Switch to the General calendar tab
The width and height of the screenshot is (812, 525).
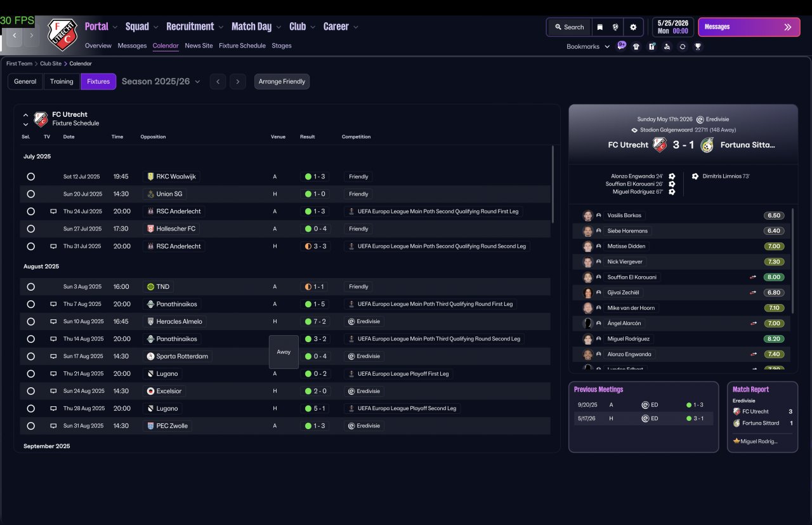25,81
